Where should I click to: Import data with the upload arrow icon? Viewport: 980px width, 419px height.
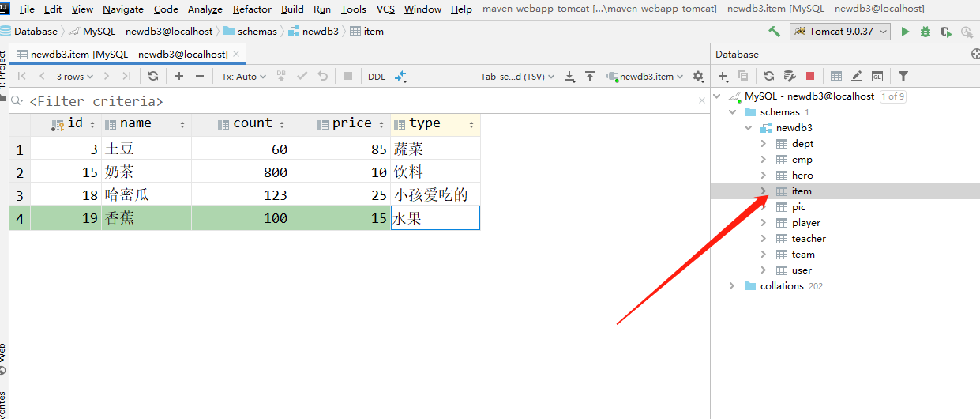(590, 77)
